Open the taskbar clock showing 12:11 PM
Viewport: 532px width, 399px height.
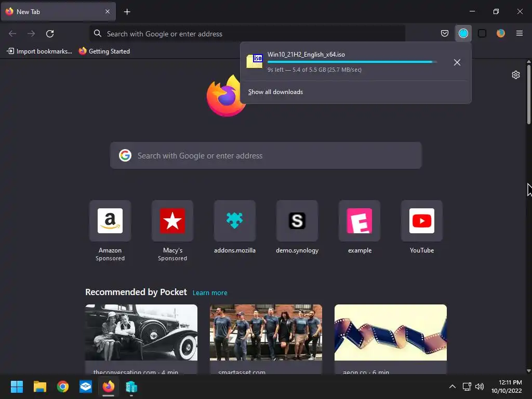[507, 387]
